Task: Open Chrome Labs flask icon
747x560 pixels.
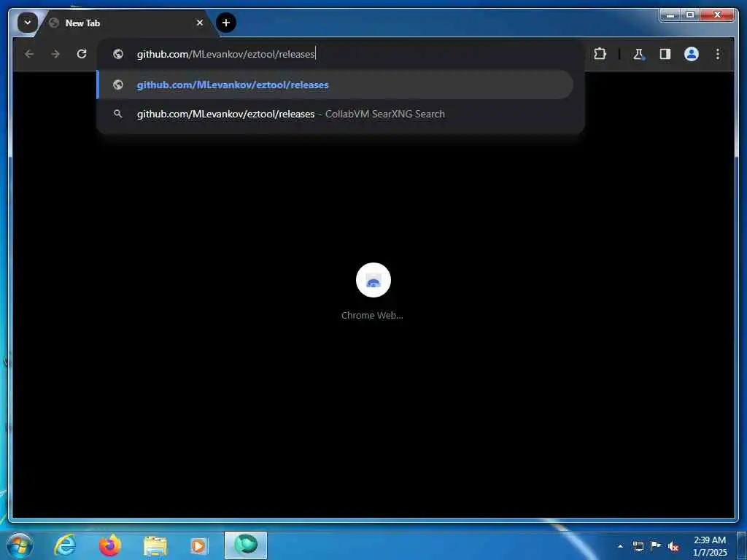Action: (638, 54)
